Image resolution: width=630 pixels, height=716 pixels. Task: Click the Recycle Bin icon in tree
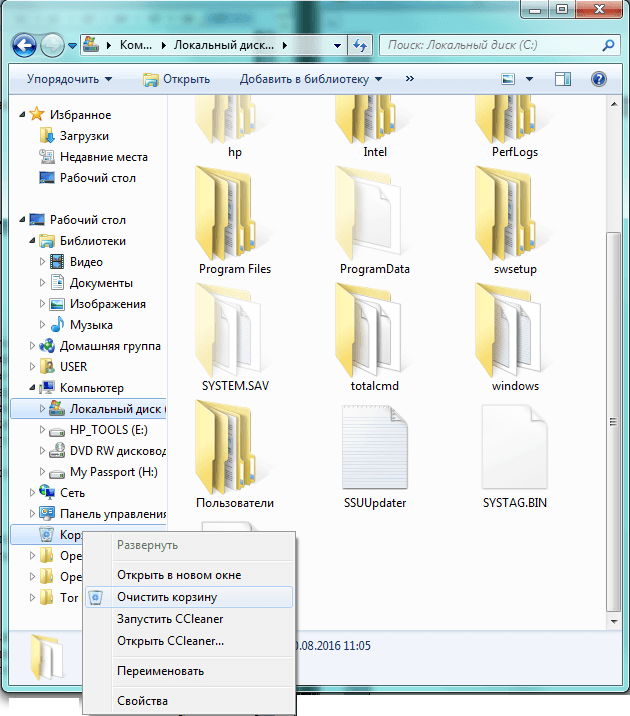pyautogui.click(x=47, y=534)
